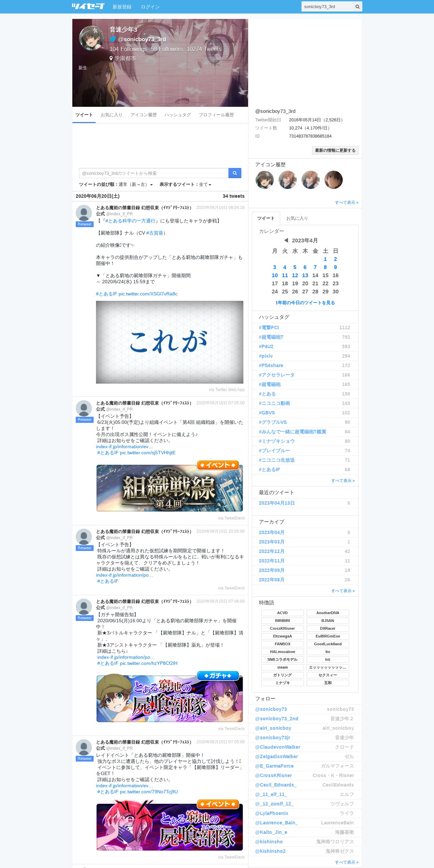Select April 13 in calendar

point(305,275)
